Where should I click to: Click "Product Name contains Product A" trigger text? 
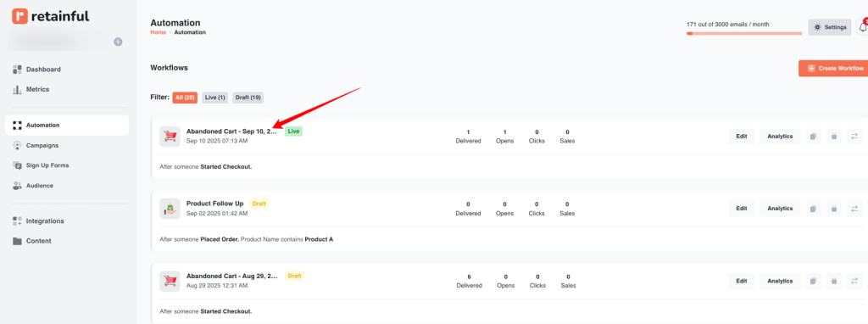(x=287, y=239)
